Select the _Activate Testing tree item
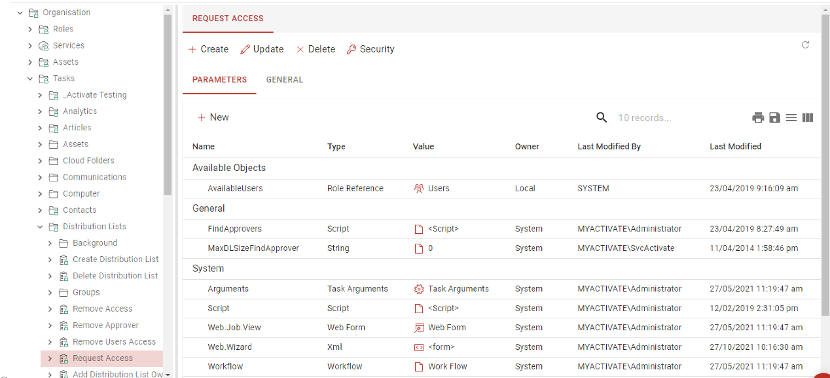Viewport: 830px width, 378px height. point(94,95)
